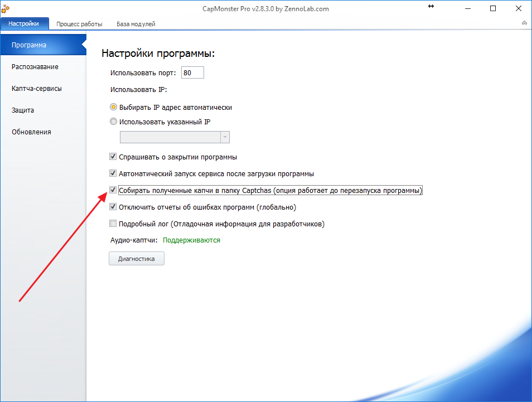532x402 pixels.
Task: Uncheck Автоматический запуск сервиса checkbox
Action: tap(113, 173)
